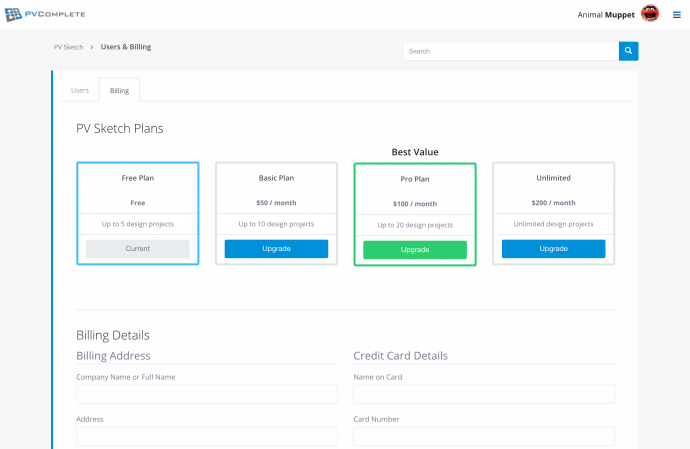The image size is (690, 449).
Task: Click the Billing Address heading
Action: 113,356
